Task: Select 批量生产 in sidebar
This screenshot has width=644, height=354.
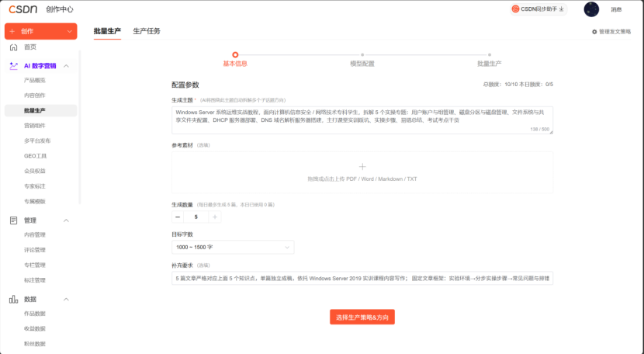Action: pyautogui.click(x=40, y=110)
